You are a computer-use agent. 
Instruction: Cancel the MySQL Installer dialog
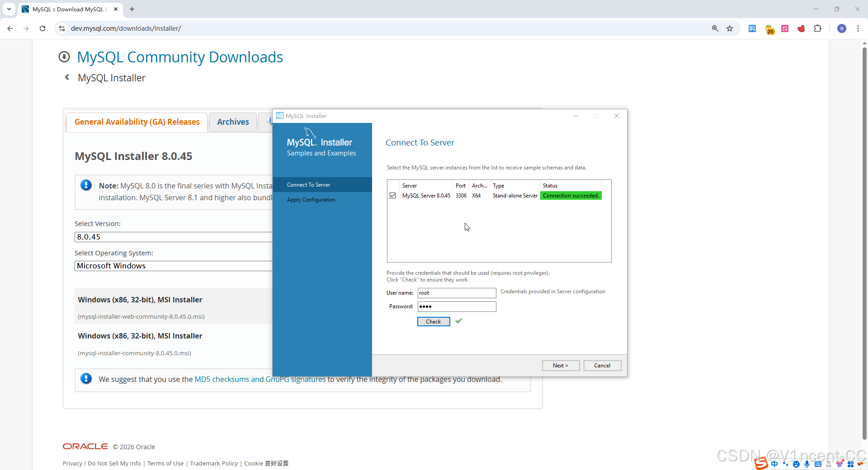coord(602,365)
